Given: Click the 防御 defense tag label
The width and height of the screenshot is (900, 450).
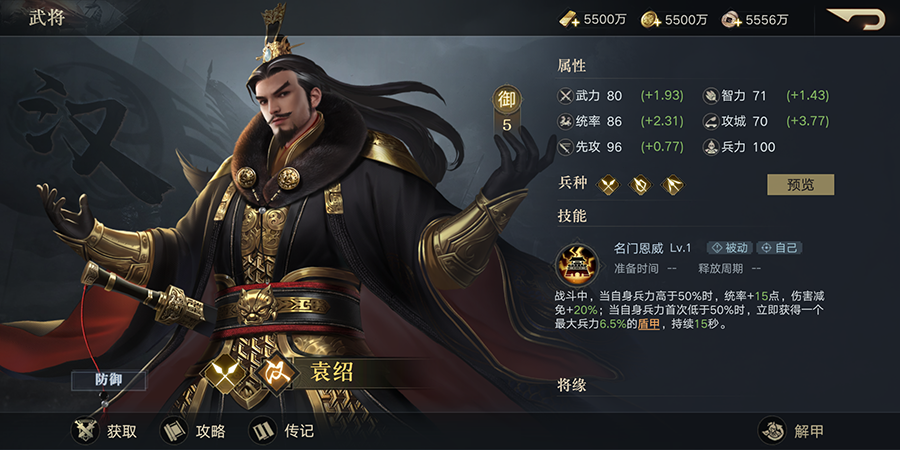Looking at the screenshot, I should (108, 380).
